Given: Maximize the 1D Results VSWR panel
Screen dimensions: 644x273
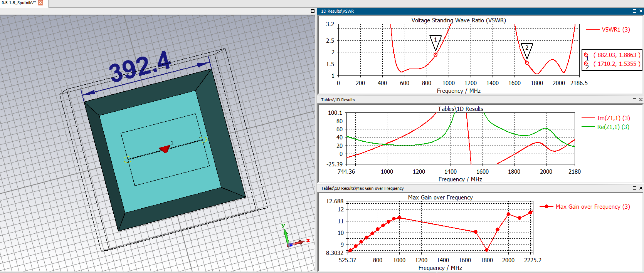Looking at the screenshot, I should [x=634, y=11].
